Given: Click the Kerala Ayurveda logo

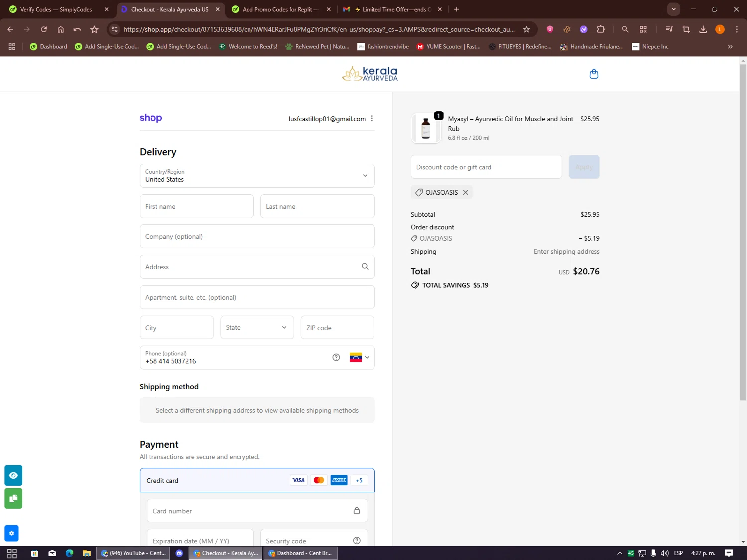Looking at the screenshot, I should point(370,74).
